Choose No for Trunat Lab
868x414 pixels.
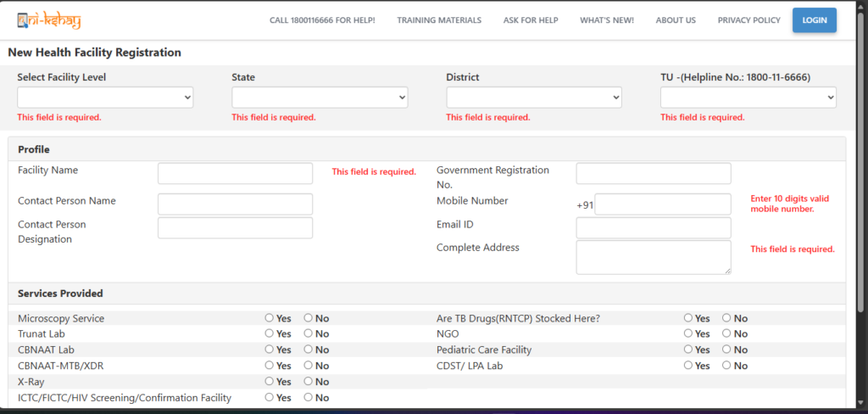pyautogui.click(x=309, y=334)
